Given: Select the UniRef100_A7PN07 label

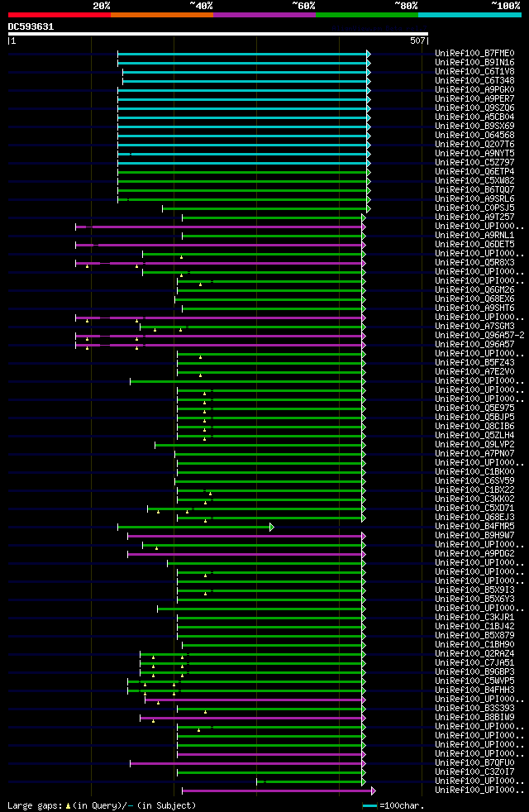Looking at the screenshot, I should point(474,454).
